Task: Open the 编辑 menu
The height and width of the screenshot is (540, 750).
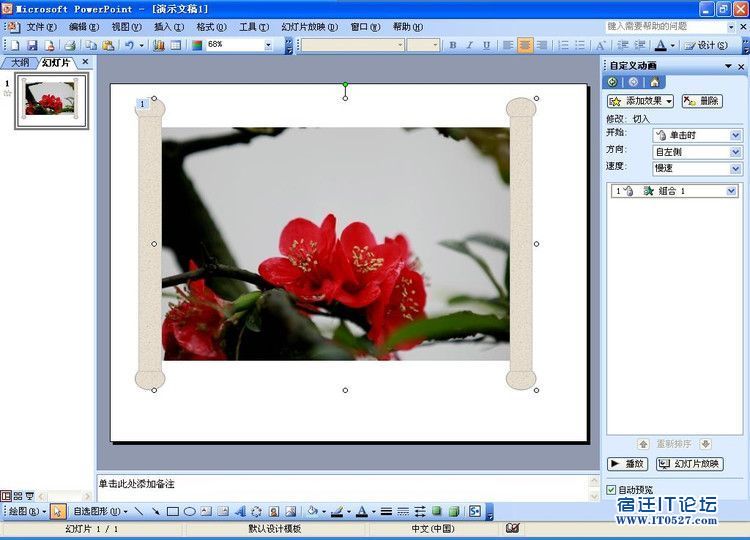Action: pos(84,27)
